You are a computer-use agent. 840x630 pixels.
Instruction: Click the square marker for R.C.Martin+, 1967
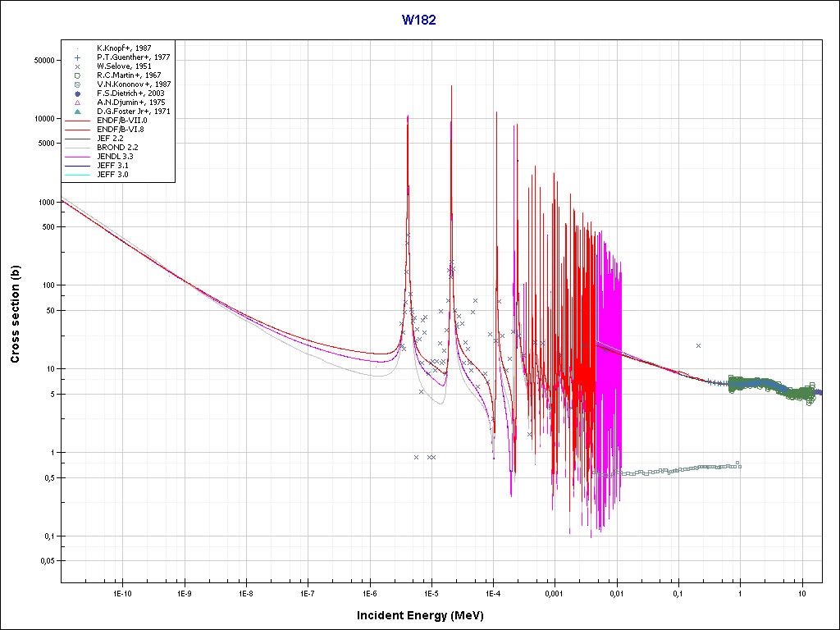click(77, 75)
